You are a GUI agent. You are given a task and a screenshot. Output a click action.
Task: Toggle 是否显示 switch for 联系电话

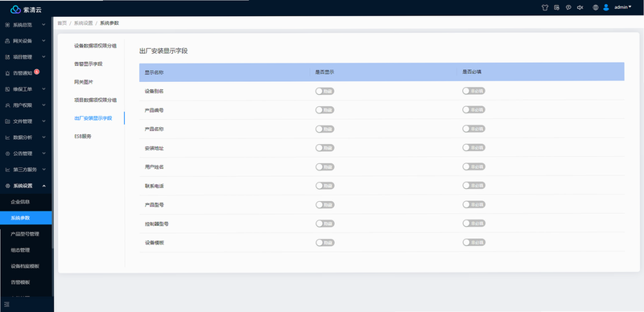tap(325, 186)
